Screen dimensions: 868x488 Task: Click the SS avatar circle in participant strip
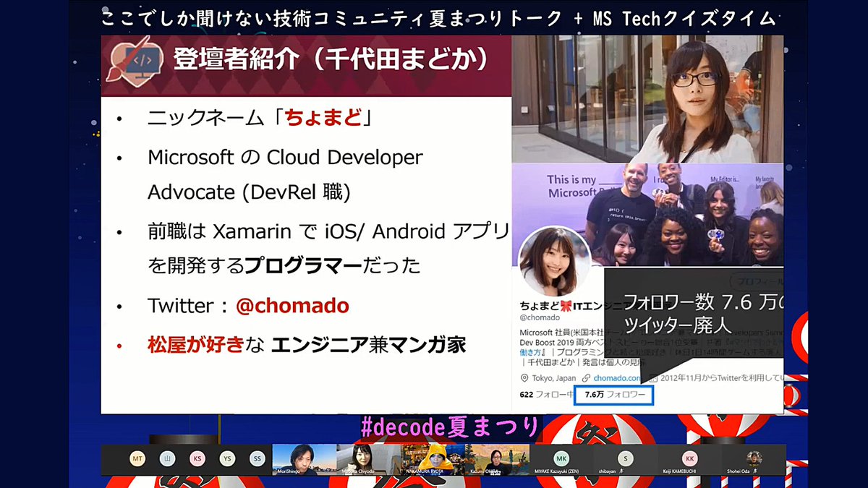(259, 460)
